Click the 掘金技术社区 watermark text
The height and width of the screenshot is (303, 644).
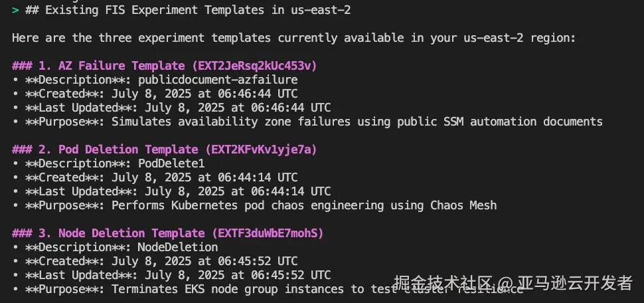click(443, 282)
